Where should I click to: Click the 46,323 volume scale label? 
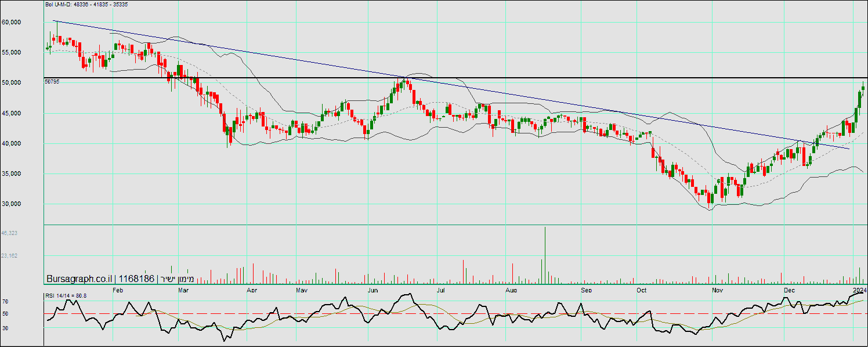tap(10, 233)
